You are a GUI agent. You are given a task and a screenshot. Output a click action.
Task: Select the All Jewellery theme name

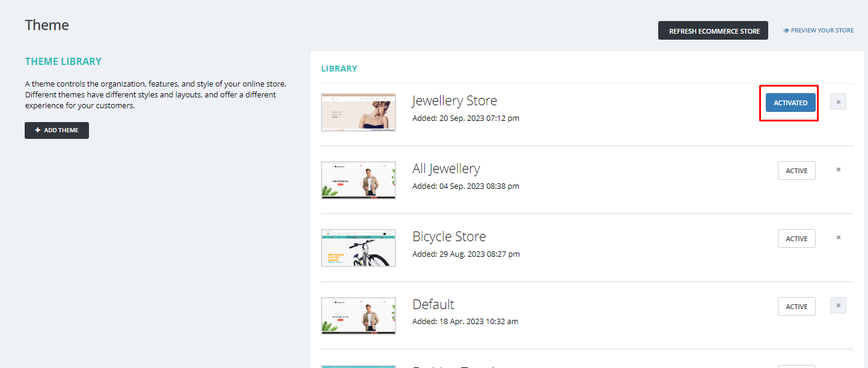click(x=446, y=168)
